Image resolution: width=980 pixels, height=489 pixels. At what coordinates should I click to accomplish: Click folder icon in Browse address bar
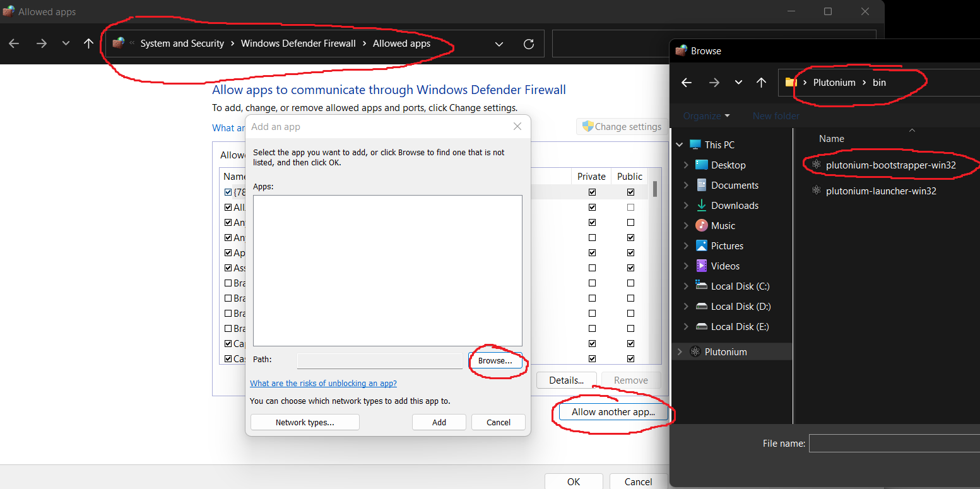pyautogui.click(x=791, y=82)
